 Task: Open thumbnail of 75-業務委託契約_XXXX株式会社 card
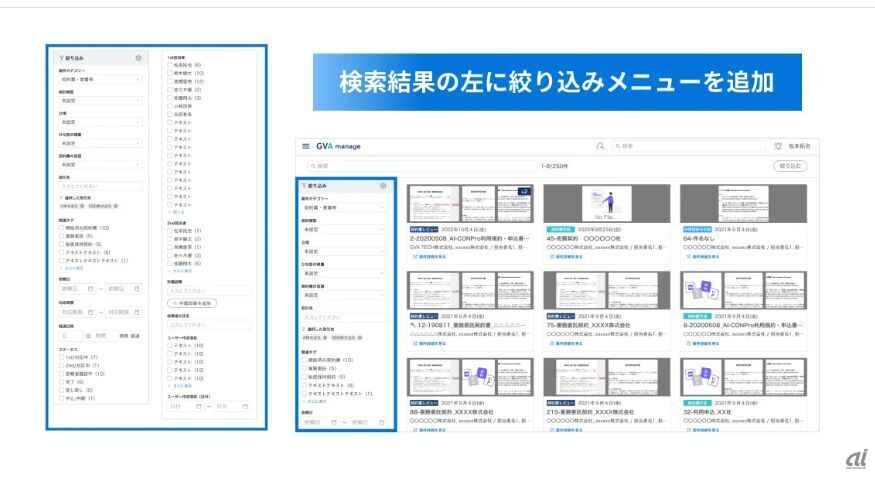pyautogui.click(x=607, y=290)
